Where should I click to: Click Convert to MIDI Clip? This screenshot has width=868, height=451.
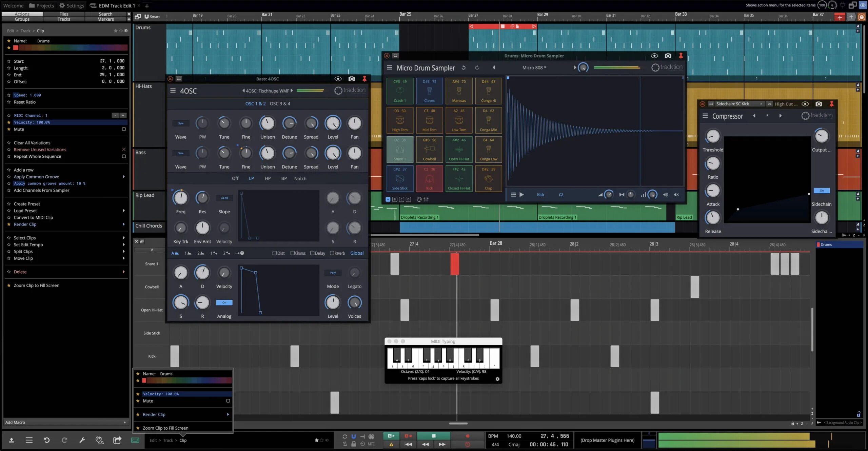[x=33, y=217]
